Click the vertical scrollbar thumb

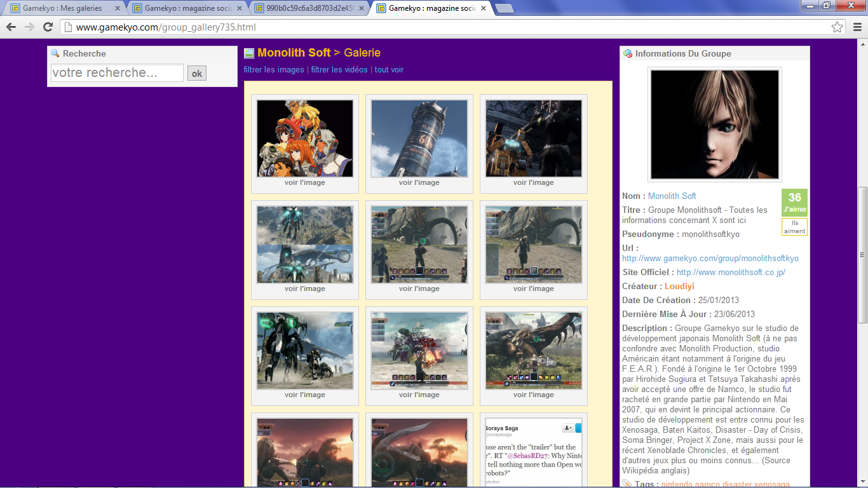[862, 254]
